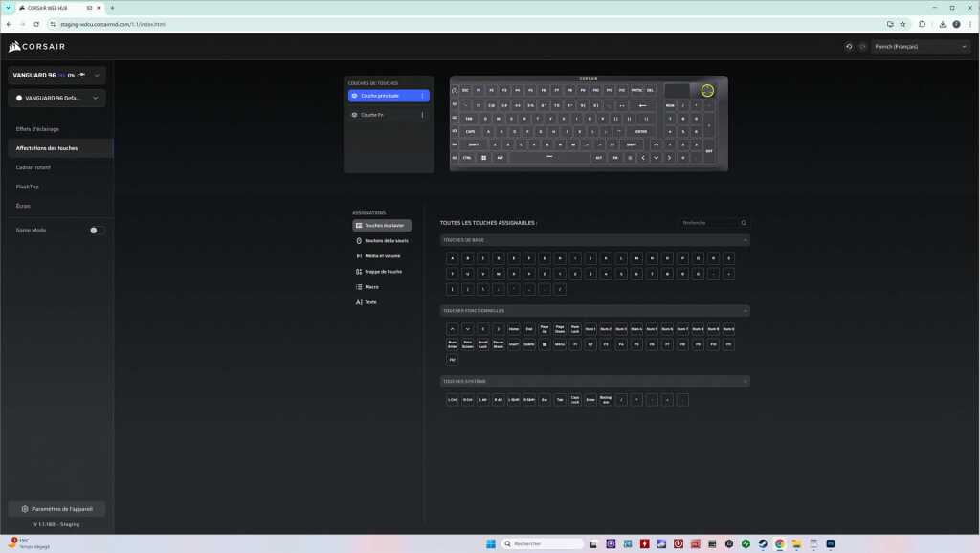Open the Macro assignment category
The image size is (980, 553).
[371, 287]
